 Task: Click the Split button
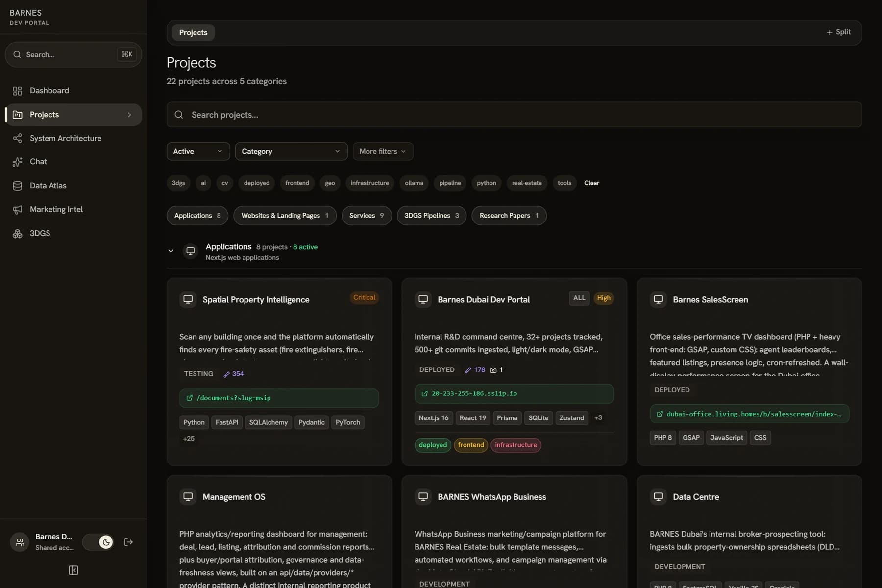(838, 32)
